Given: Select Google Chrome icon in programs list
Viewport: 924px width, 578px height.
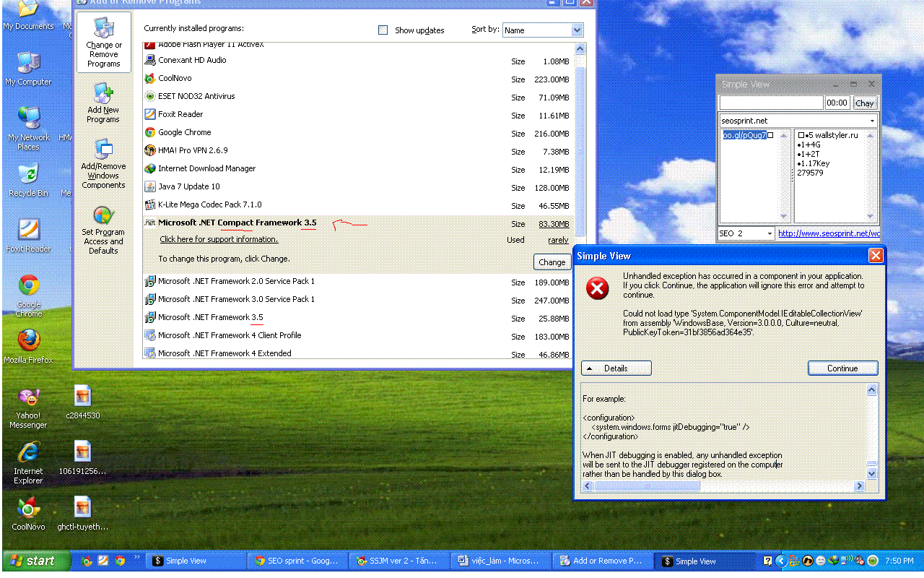Looking at the screenshot, I should (150, 133).
